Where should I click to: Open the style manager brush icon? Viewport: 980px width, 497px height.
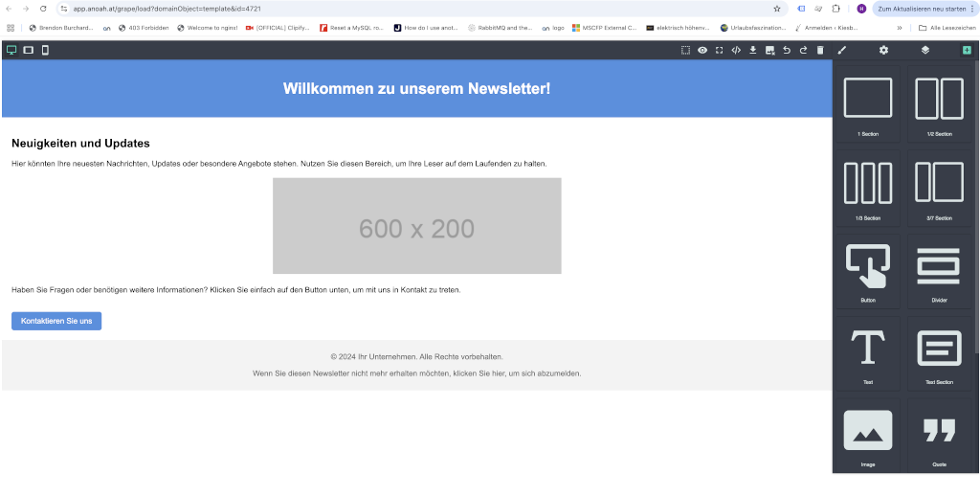842,50
